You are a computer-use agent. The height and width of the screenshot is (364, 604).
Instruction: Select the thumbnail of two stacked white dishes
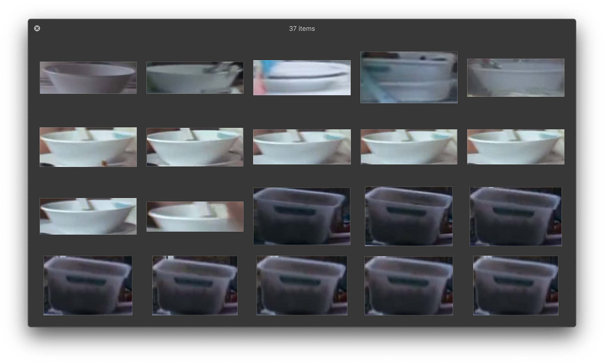(x=409, y=77)
